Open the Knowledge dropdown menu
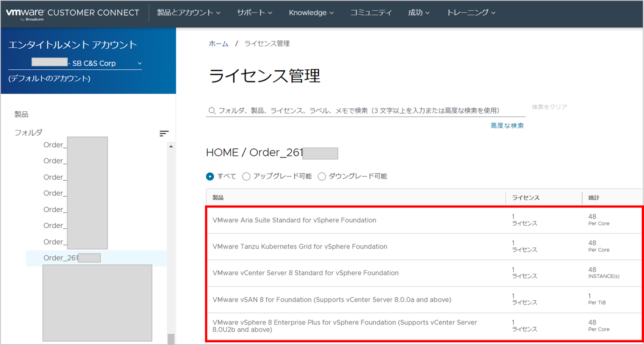 [311, 12]
